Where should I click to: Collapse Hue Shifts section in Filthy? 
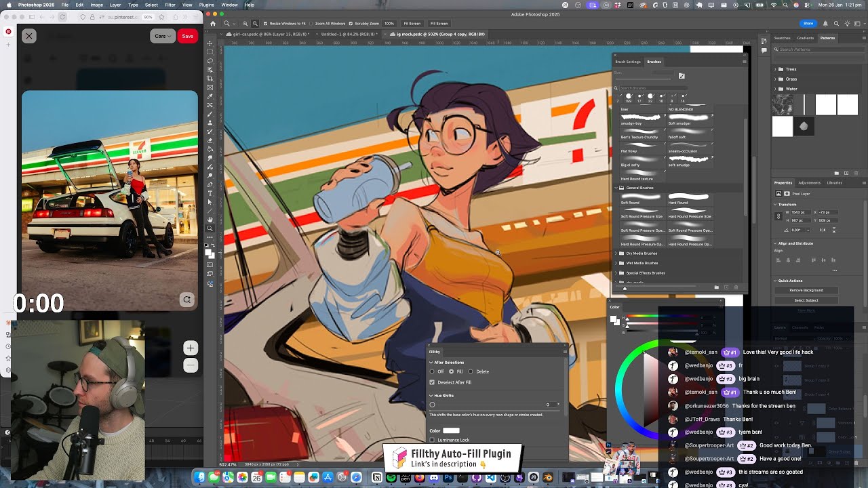click(431, 396)
